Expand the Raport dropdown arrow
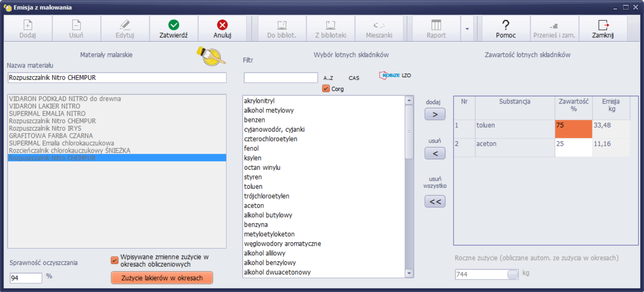This screenshot has height=292, width=644. [x=467, y=29]
